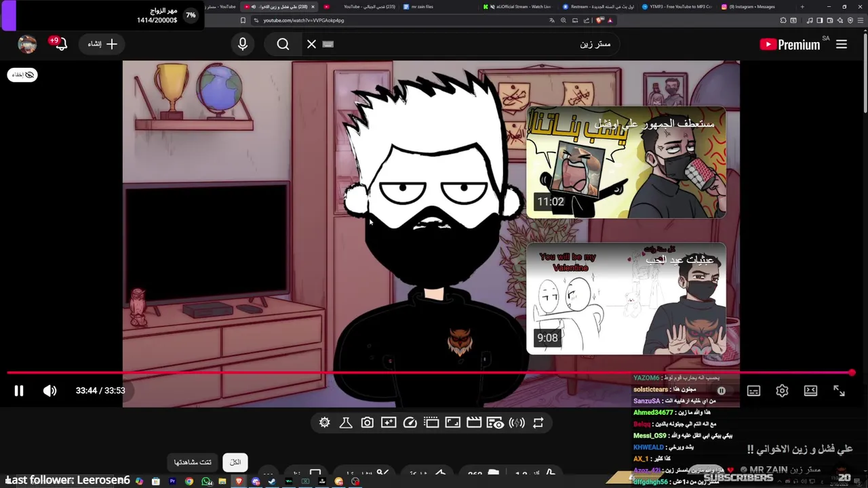Open the YouTube Premium logo home link

click(x=791, y=45)
